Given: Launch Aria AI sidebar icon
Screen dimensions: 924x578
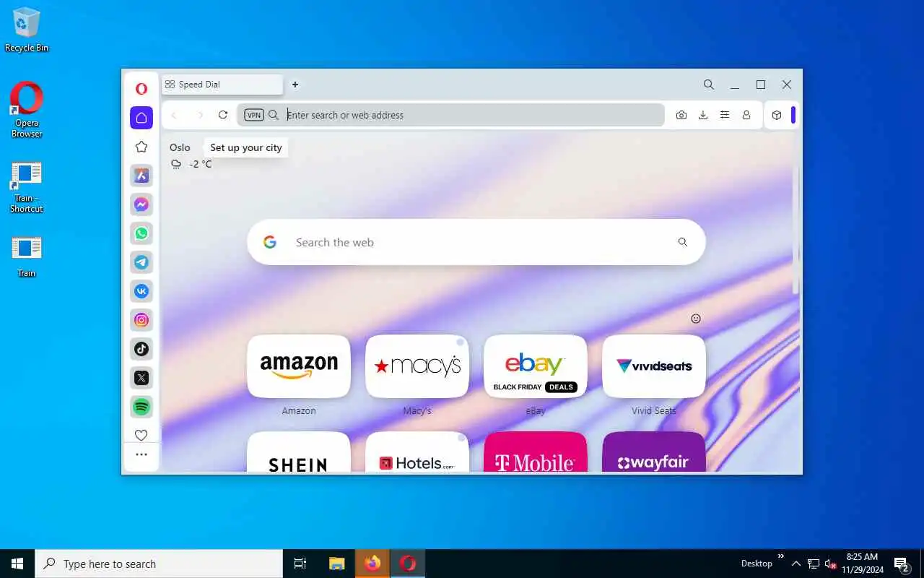Looking at the screenshot, I should 141,176.
